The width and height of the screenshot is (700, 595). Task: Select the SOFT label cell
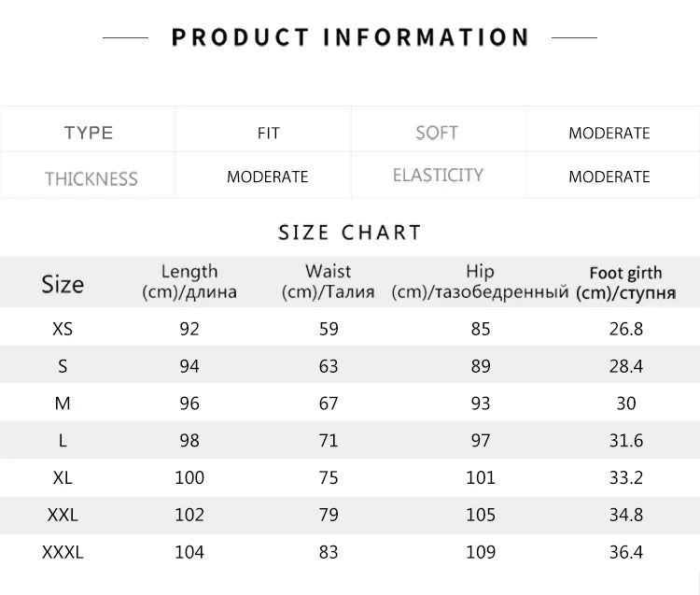click(437, 133)
